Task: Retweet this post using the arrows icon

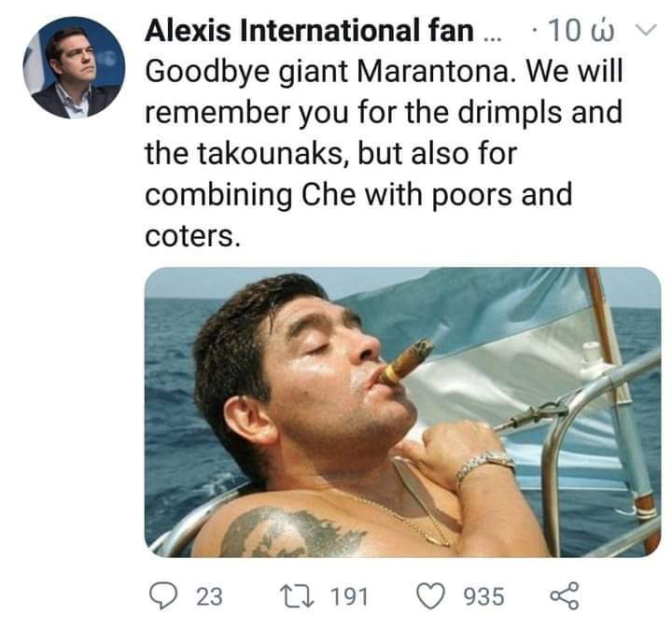Action: [296, 596]
